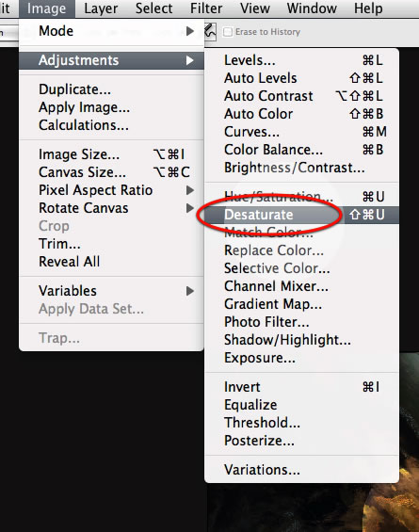Open Variations... adjustment

pyautogui.click(x=301, y=470)
